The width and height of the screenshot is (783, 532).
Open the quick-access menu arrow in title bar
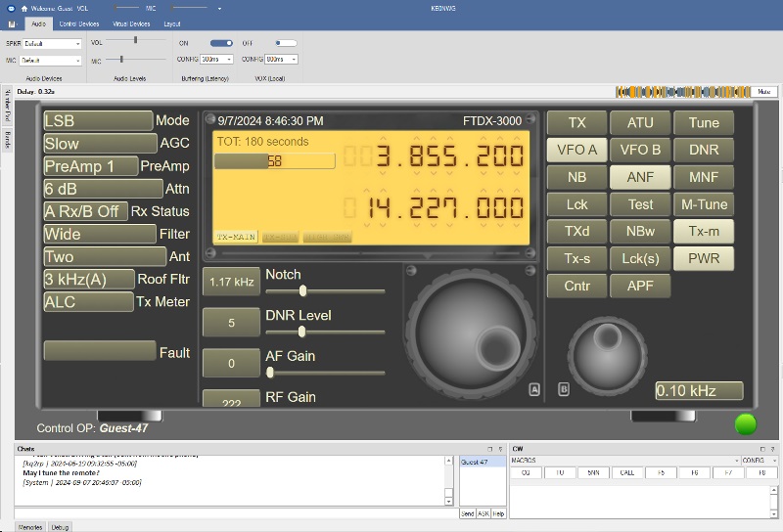219,9
